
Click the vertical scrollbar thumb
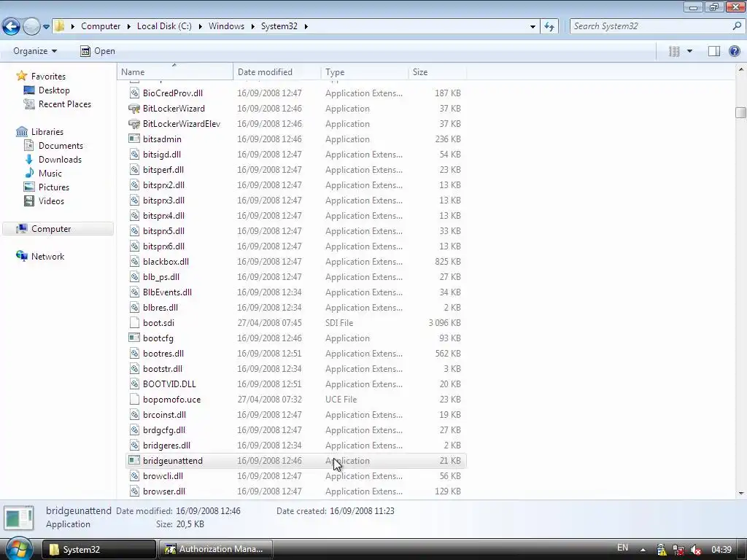740,112
